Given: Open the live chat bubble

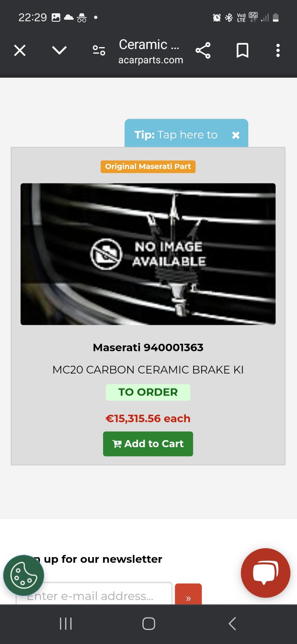Looking at the screenshot, I should point(266,573).
